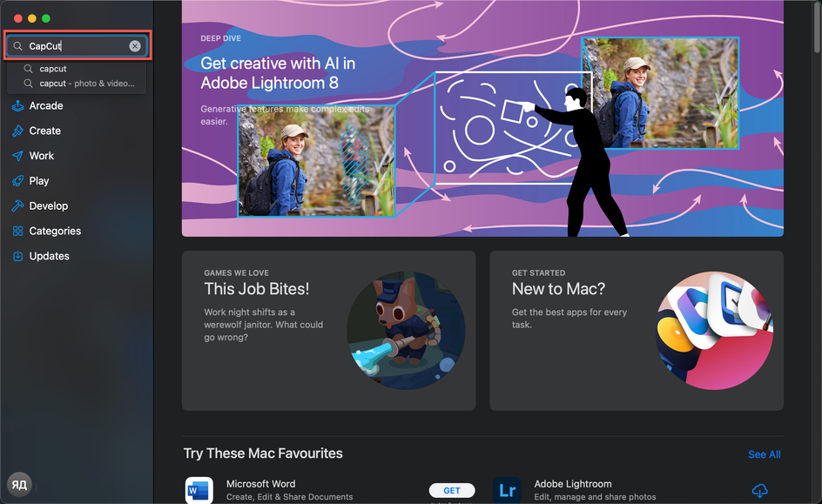Close the App Store window
Viewport: 822px width, 504px height.
point(17,18)
